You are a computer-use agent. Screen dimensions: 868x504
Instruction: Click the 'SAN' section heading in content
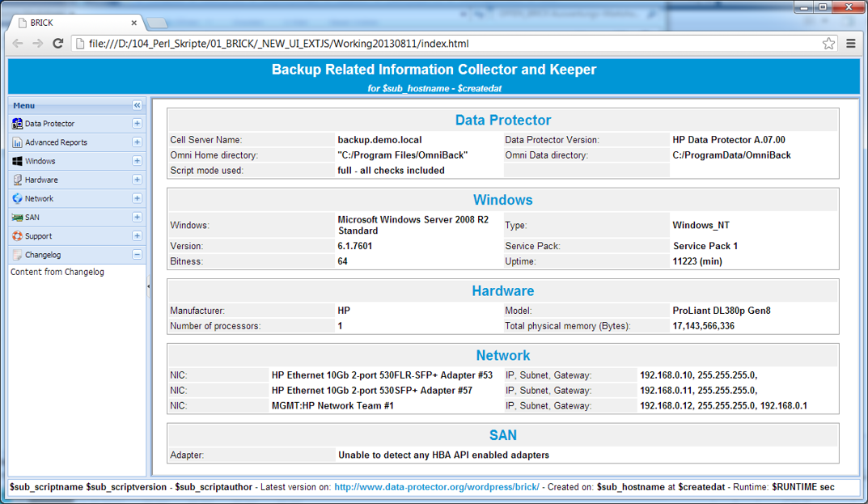point(502,435)
